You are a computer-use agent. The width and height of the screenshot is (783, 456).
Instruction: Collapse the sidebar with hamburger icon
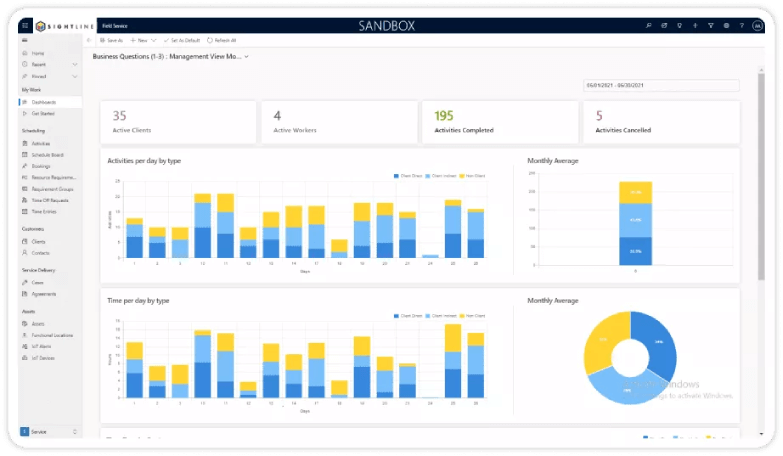coord(24,40)
